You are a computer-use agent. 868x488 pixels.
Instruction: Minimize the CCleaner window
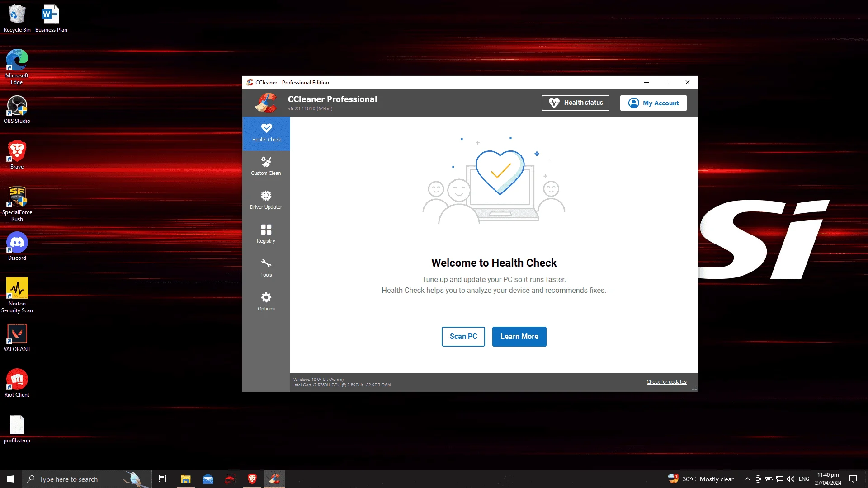[x=646, y=83]
